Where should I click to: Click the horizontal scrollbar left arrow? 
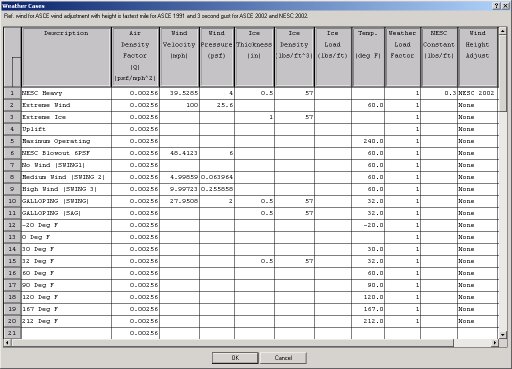tap(7, 342)
